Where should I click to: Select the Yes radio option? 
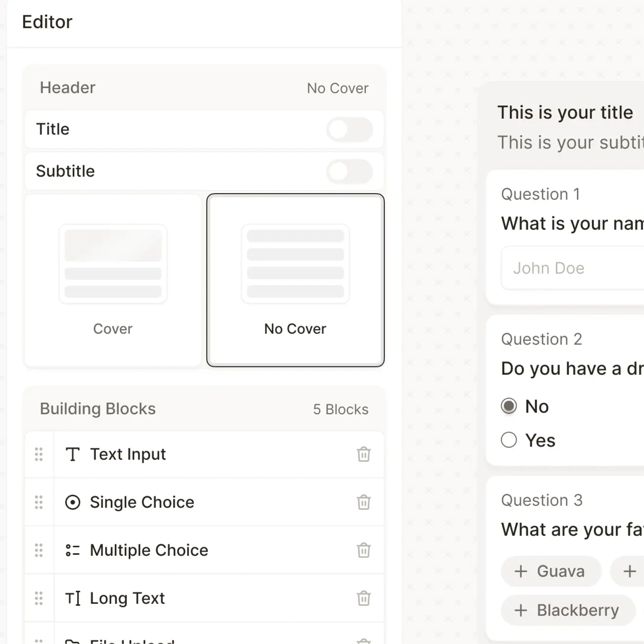click(509, 440)
